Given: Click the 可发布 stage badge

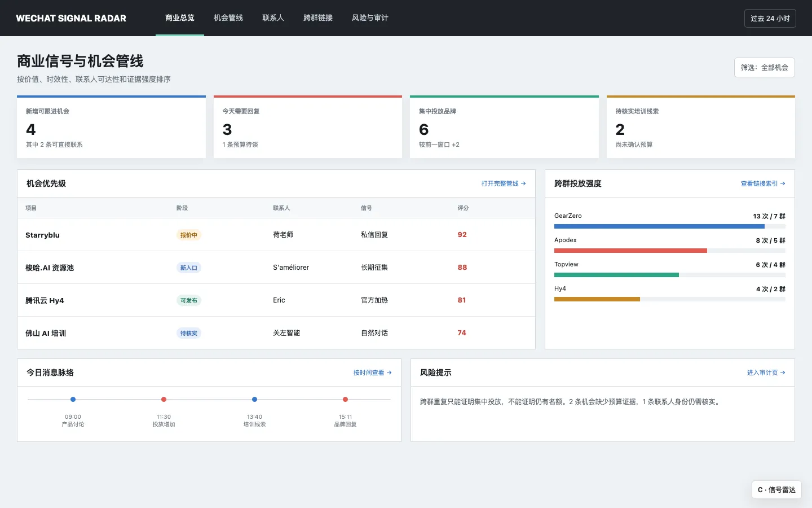Looking at the screenshot, I should (x=189, y=300).
